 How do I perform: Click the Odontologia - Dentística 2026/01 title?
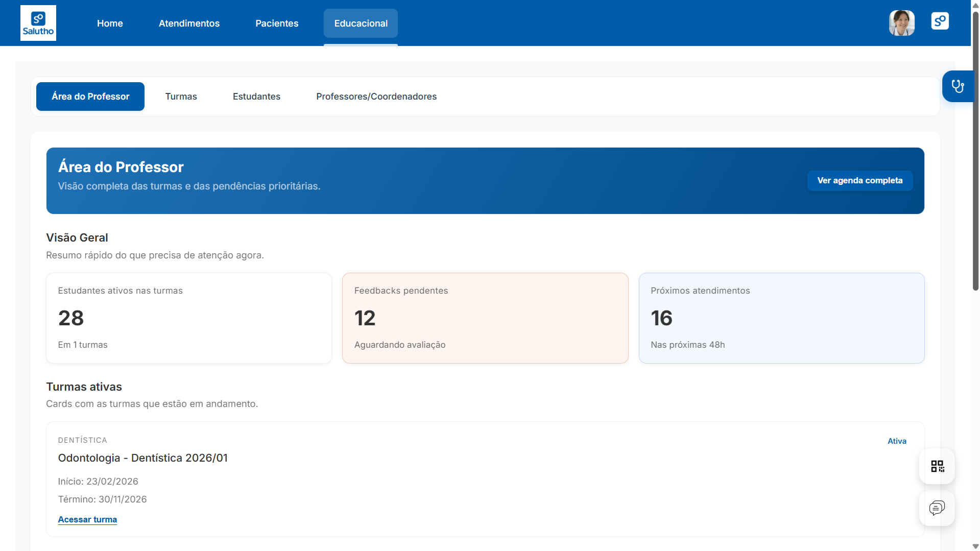pyautogui.click(x=143, y=458)
